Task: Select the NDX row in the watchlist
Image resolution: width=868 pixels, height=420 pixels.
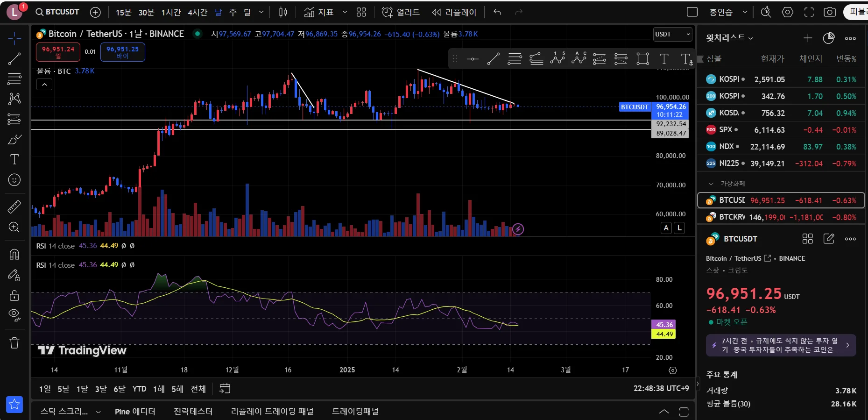Action: pos(781,147)
